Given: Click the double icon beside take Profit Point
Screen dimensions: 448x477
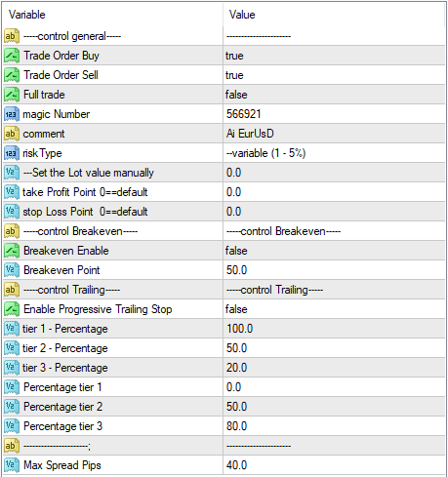Looking at the screenshot, I should [x=12, y=192].
